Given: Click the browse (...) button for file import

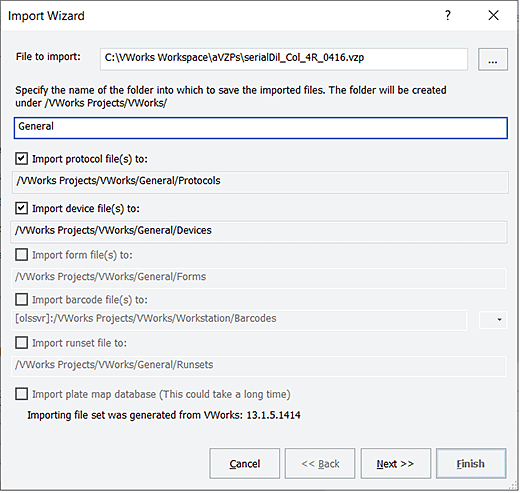Looking at the screenshot, I should click(x=493, y=59).
